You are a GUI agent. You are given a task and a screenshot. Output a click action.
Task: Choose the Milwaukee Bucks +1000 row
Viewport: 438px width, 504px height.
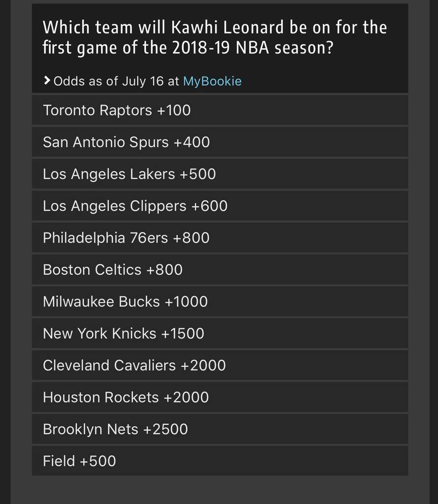click(219, 302)
